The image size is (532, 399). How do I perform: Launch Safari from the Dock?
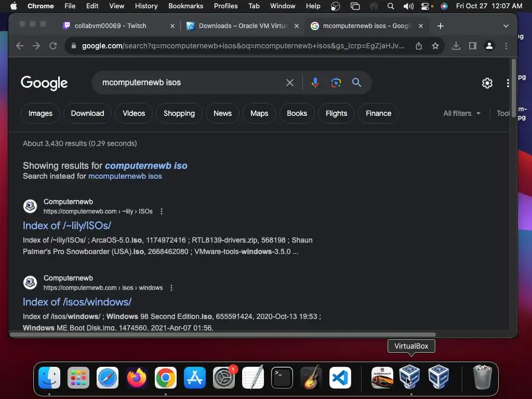108,378
